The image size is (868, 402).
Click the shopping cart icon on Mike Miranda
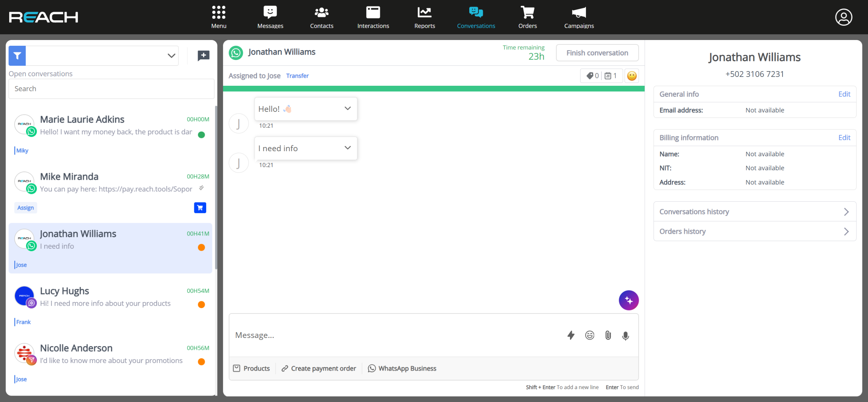click(x=200, y=207)
